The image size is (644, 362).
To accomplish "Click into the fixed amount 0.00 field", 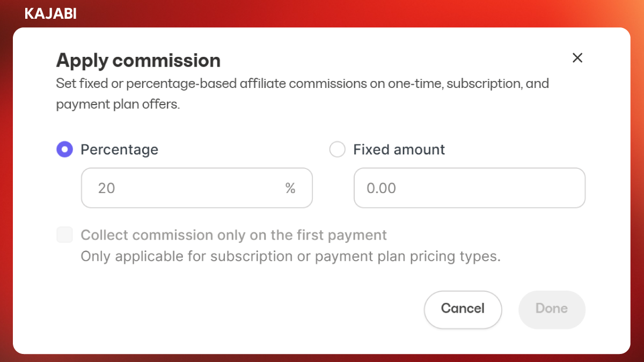I will (x=469, y=188).
